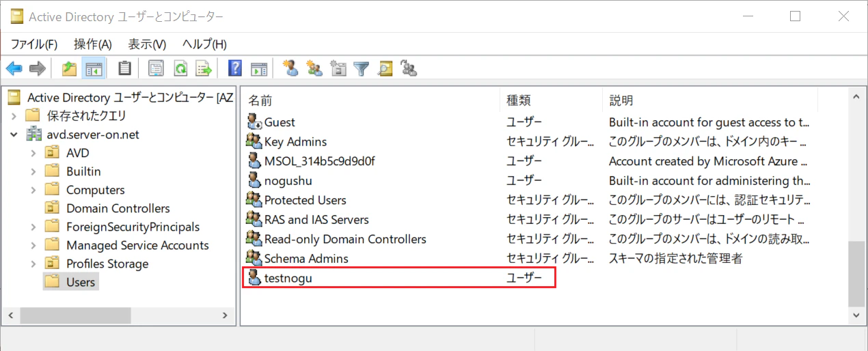Expand the AVD folder node
The image size is (868, 351).
point(33,153)
